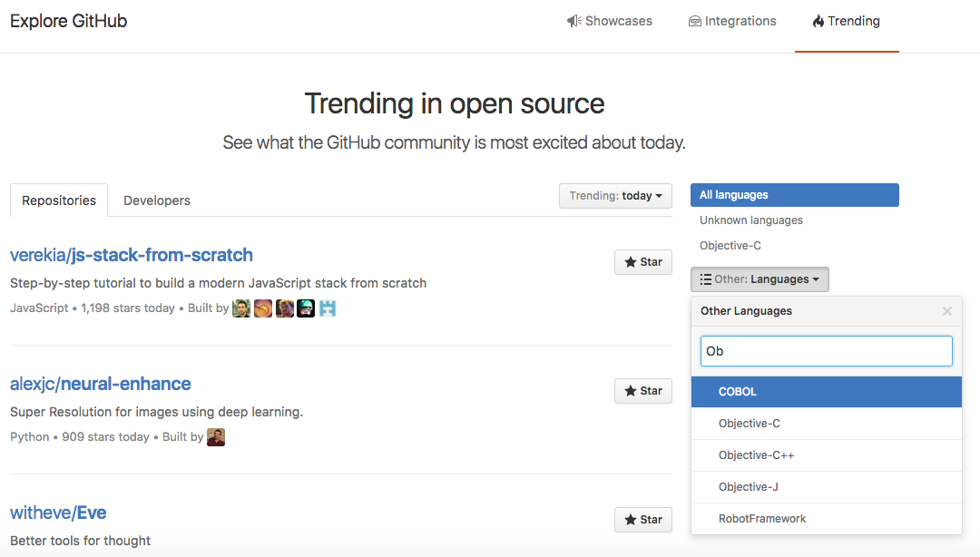Click 'Super Resolution for images' description
The height and width of the screenshot is (557, 980).
(156, 412)
